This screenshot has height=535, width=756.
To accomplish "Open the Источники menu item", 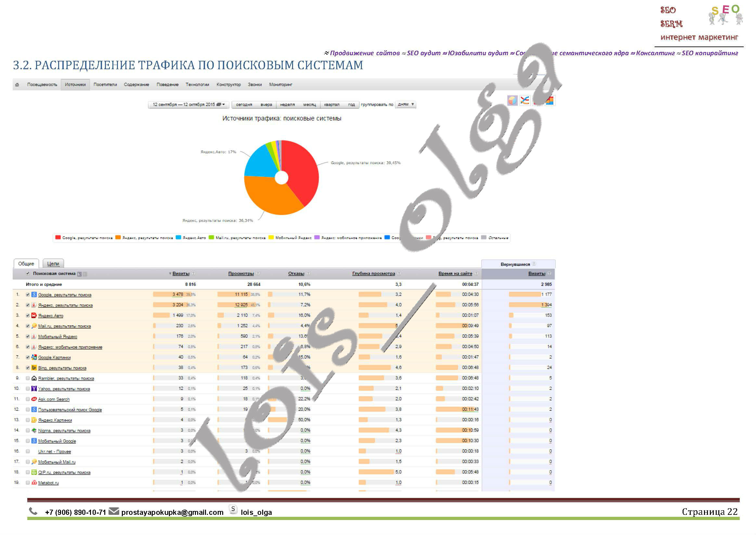I will coord(75,85).
